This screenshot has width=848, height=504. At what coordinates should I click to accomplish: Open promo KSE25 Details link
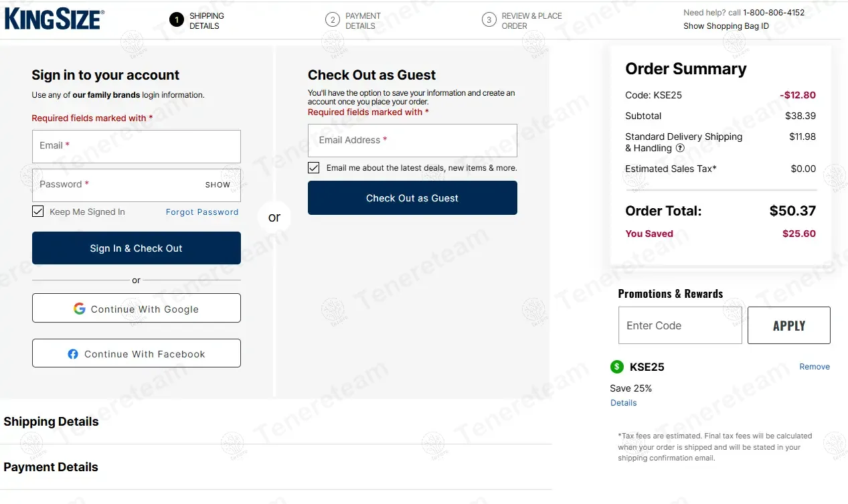pyautogui.click(x=623, y=403)
